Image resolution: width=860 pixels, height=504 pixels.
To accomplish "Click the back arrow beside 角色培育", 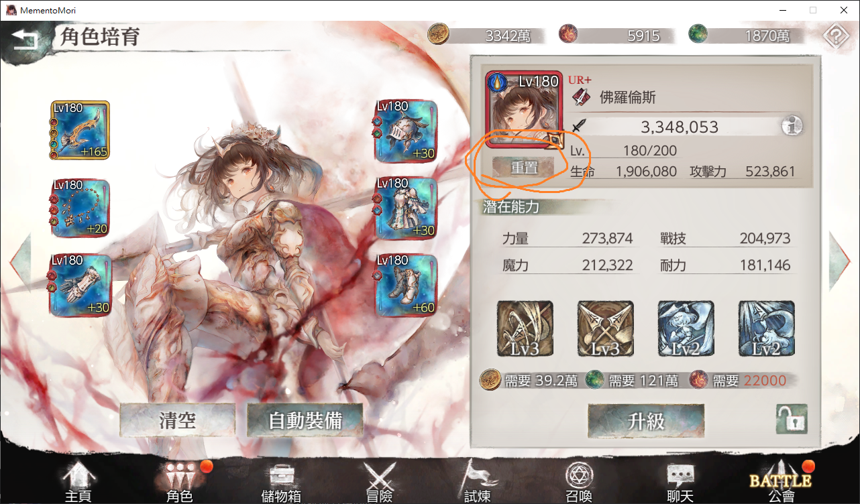I will tap(25, 40).
